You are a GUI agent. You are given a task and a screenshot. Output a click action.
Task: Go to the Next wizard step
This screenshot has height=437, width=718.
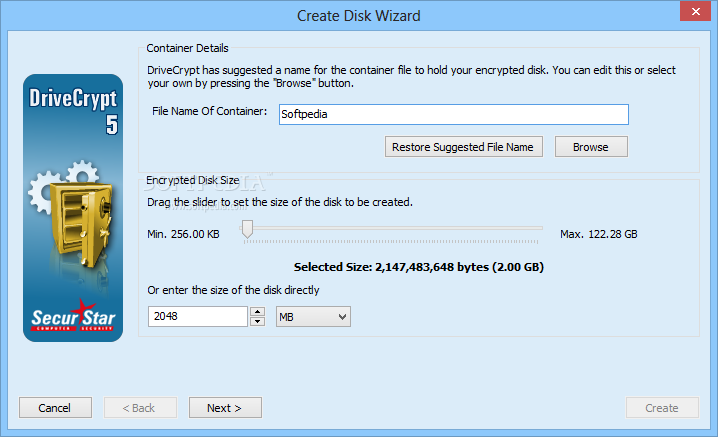[x=225, y=408]
